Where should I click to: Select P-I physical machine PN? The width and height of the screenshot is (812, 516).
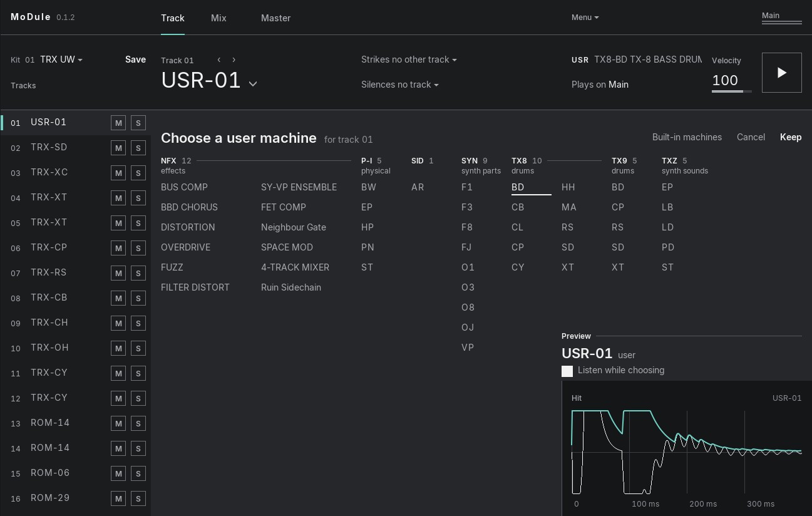pos(367,247)
